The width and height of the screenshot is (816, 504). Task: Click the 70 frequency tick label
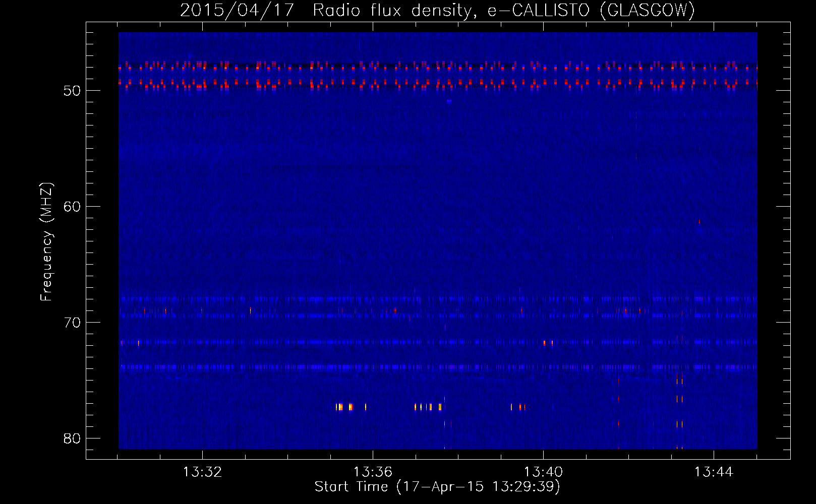72,323
